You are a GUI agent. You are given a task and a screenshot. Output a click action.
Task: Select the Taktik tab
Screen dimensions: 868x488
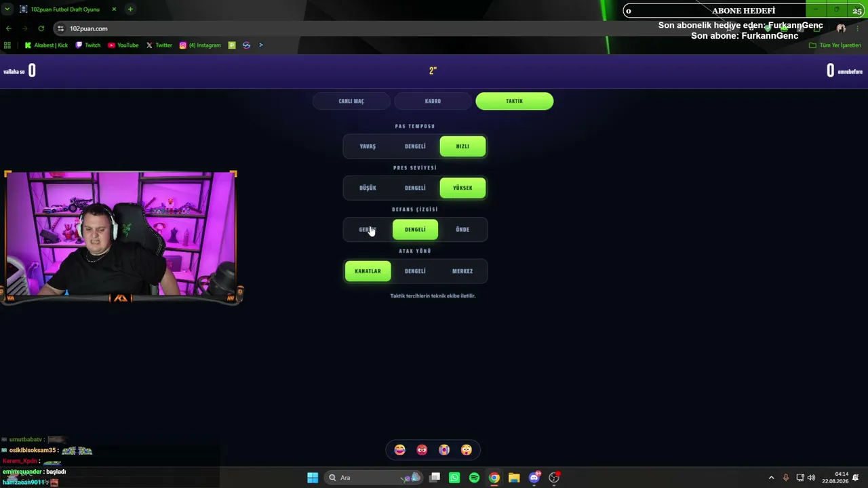[515, 101]
